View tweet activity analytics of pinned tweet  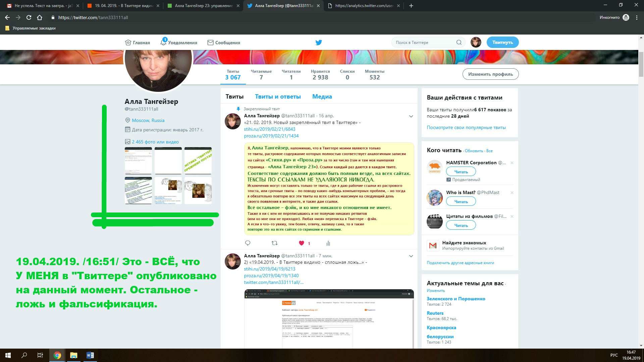coord(328,243)
